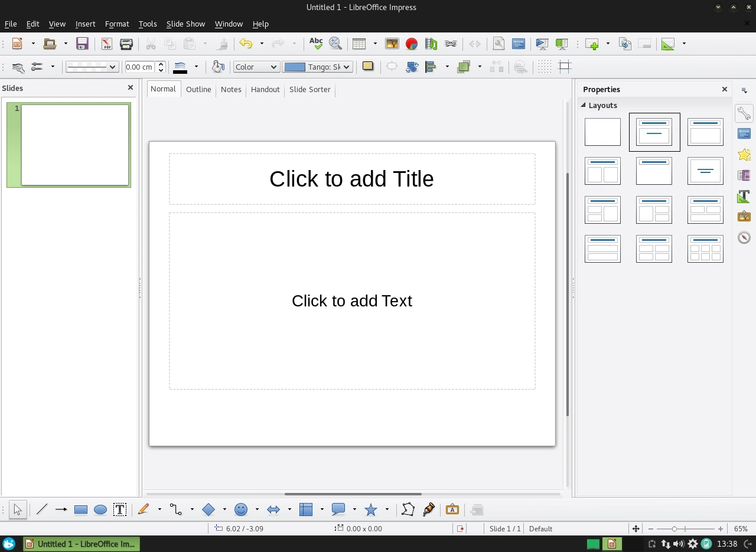This screenshot has height=552, width=756.
Task: Switch to the Outline view tab
Action: 198,89
